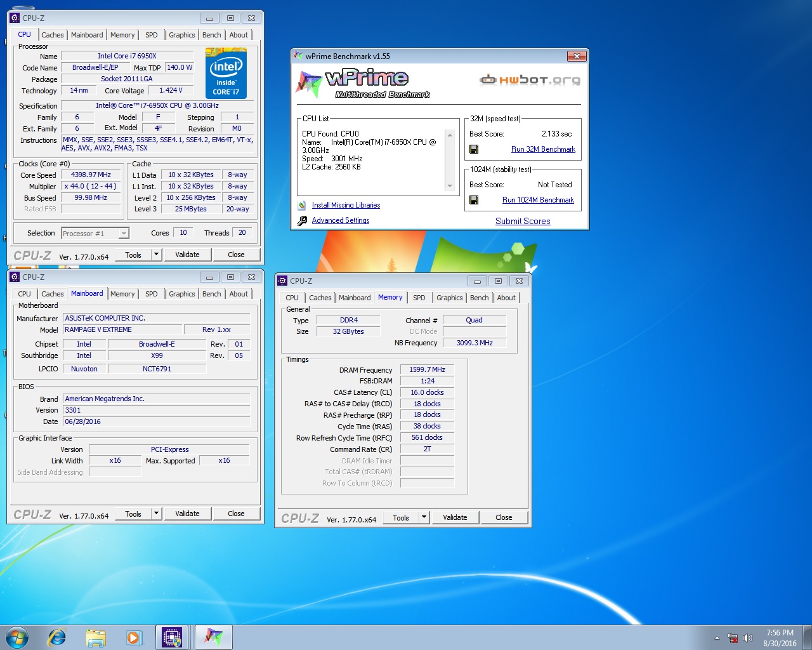Image resolution: width=812 pixels, height=650 pixels.
Task: Click Validate in the Mainboard window
Action: point(187,514)
